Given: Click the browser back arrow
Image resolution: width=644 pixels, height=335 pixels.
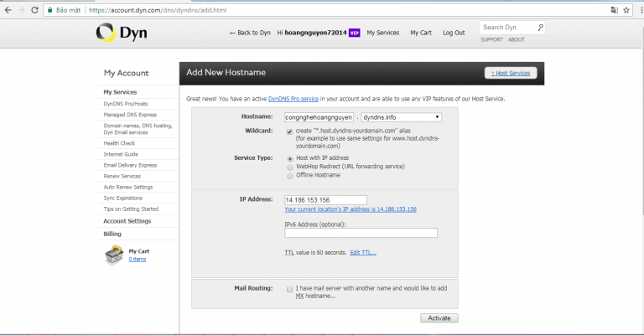Looking at the screenshot, I should click(x=8, y=10).
